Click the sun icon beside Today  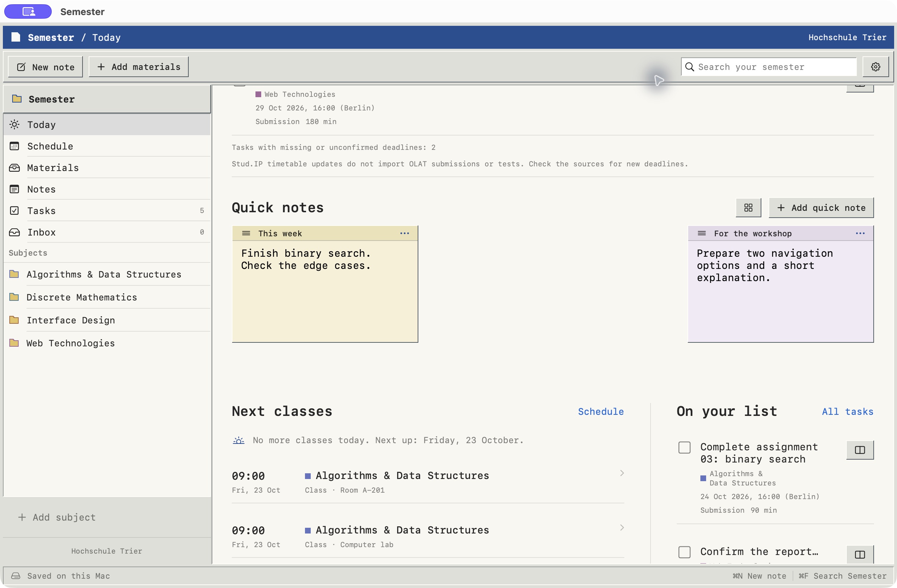(x=14, y=124)
